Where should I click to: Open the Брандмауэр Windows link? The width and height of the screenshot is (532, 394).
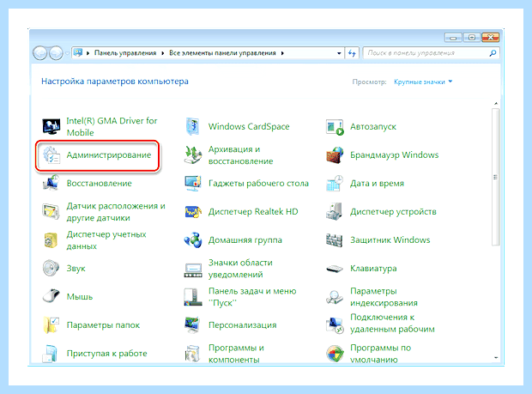(x=394, y=155)
